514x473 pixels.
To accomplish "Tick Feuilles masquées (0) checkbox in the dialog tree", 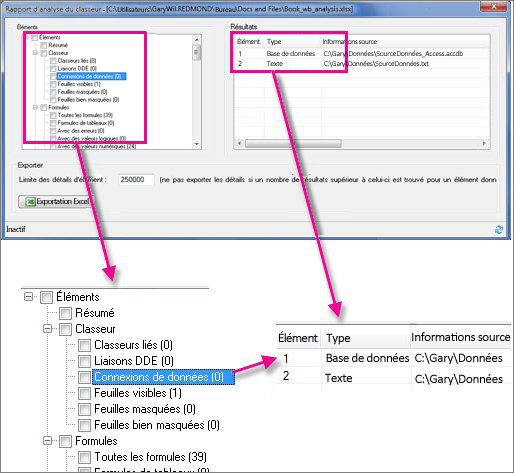I will (x=53, y=92).
